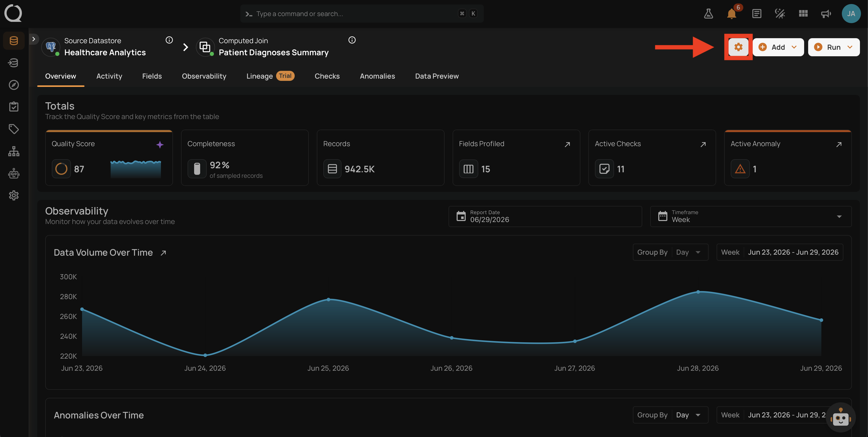Expand the sidebar with chevron arrow
This screenshot has width=868, height=437.
34,39
